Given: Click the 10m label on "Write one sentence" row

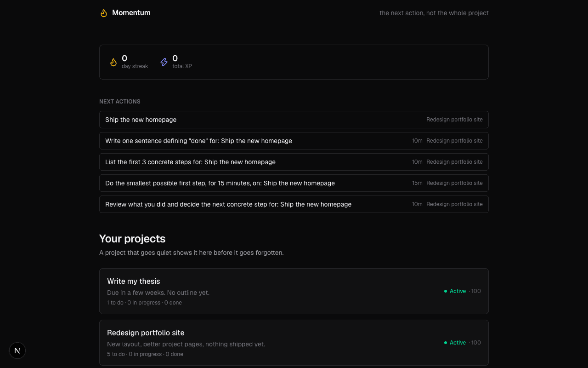Looking at the screenshot, I should click(x=417, y=141).
